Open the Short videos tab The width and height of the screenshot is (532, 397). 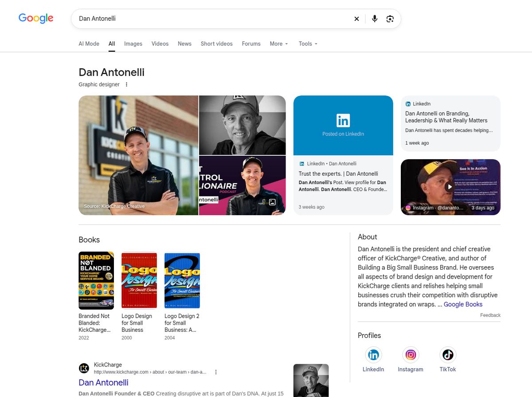coord(216,43)
